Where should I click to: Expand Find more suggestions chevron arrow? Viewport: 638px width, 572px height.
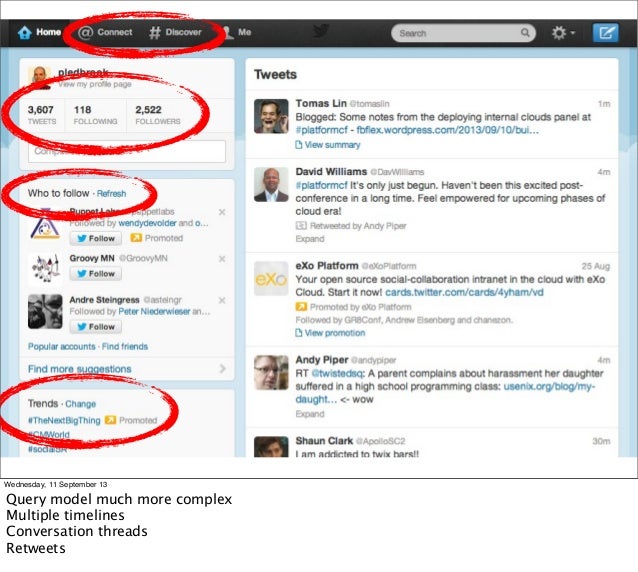tap(223, 369)
